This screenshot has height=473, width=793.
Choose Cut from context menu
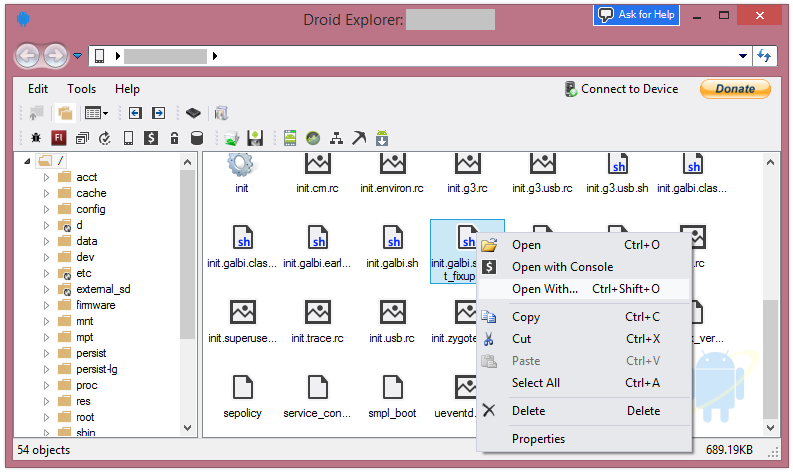click(584, 339)
